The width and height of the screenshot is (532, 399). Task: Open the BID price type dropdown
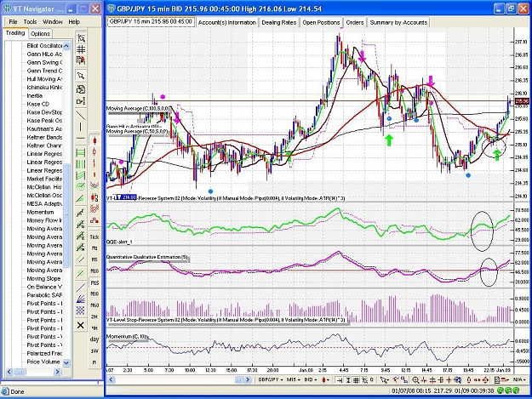pyautogui.click(x=311, y=380)
